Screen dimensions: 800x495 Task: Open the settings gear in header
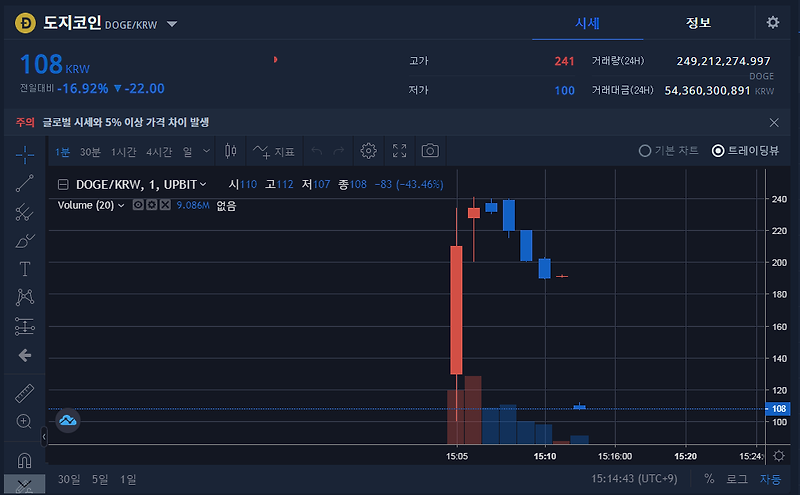773,22
